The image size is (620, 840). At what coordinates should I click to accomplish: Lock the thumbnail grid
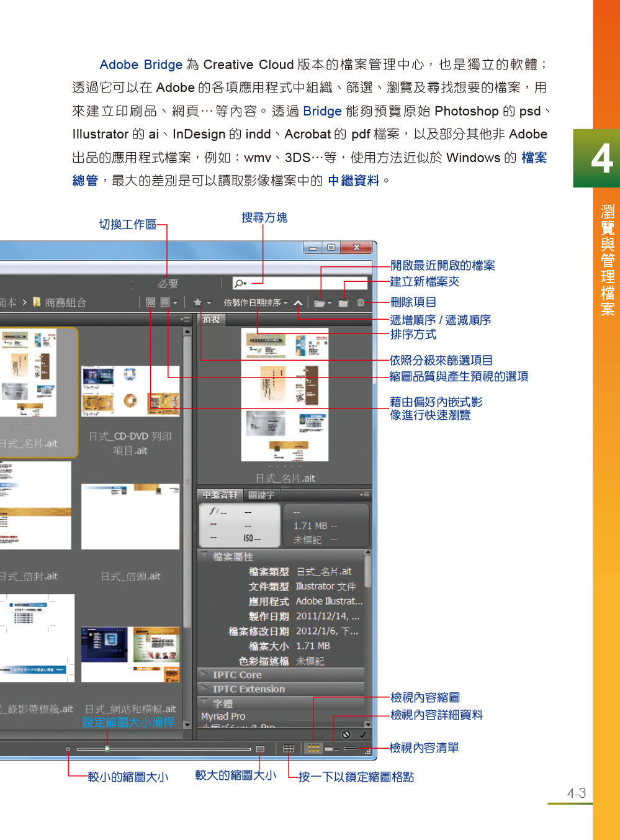[x=289, y=749]
